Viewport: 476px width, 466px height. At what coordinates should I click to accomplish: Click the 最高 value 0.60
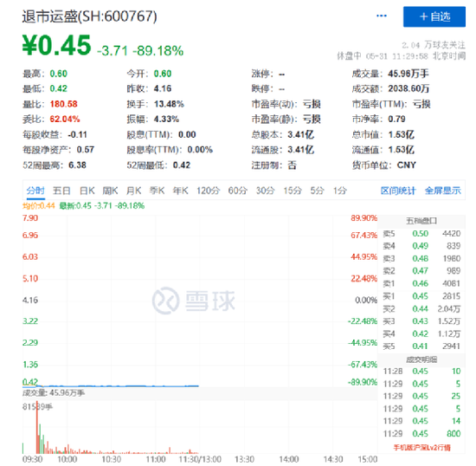(x=59, y=74)
